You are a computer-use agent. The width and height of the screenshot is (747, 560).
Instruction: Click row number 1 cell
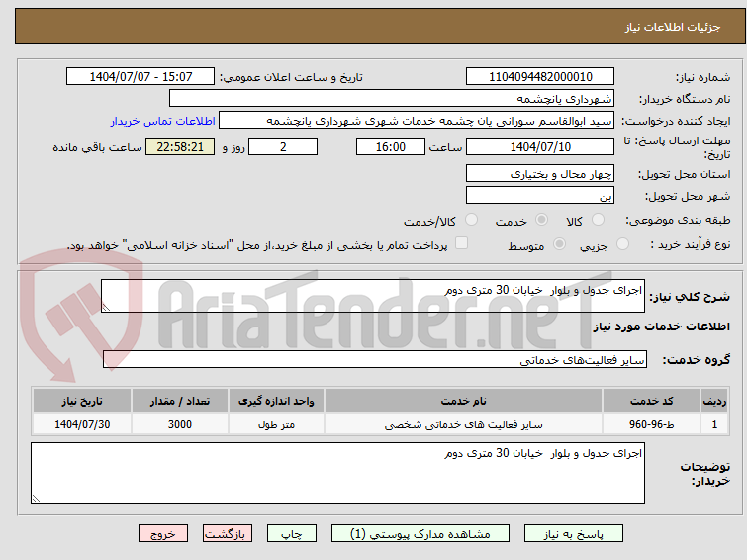[x=714, y=424]
